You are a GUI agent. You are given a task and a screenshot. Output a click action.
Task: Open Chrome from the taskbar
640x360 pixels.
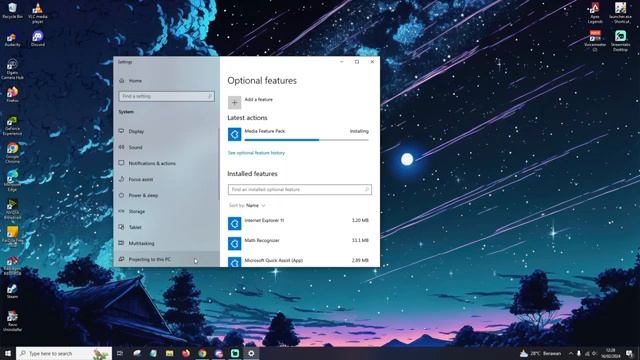202,353
